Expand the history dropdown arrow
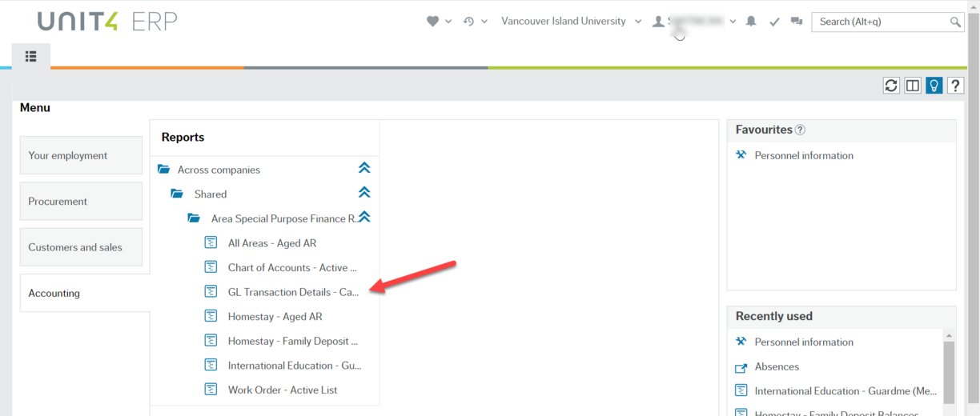This screenshot has width=980, height=416. coord(484,22)
